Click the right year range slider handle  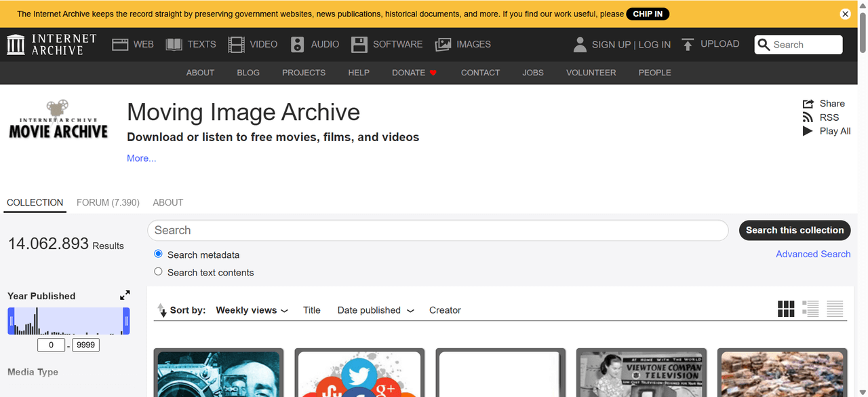[126, 321]
